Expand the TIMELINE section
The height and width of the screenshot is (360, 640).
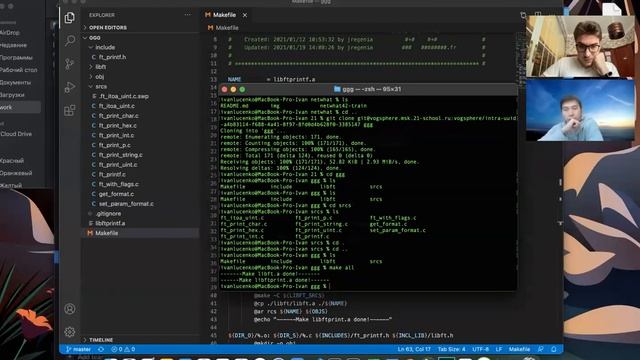(x=101, y=340)
